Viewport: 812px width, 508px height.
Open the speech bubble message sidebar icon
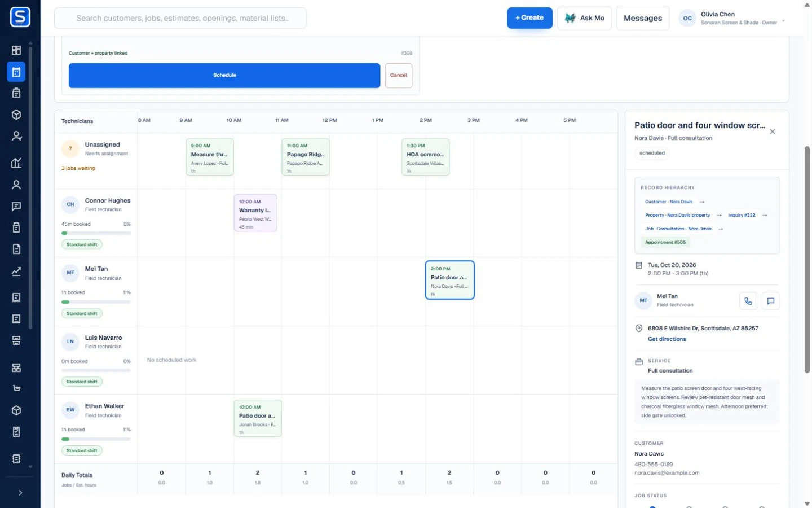(x=16, y=207)
